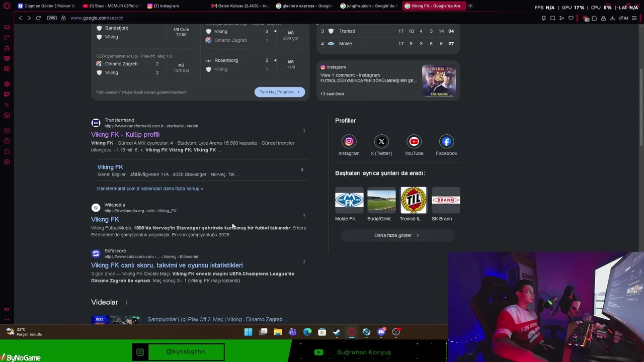Open the Rosenborg 2-1 Viking match result

click(254, 65)
